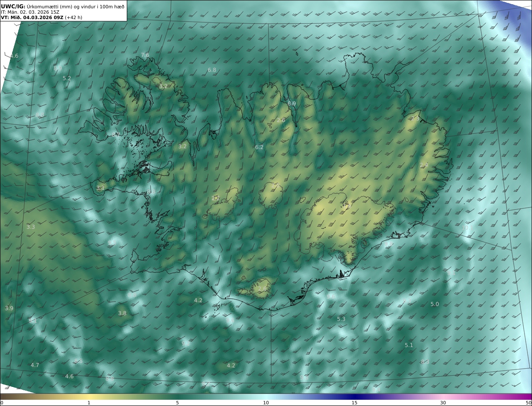The height and width of the screenshot is (406, 532).
Task: Click the '50' tick label on the color scale
Action: click(x=529, y=403)
